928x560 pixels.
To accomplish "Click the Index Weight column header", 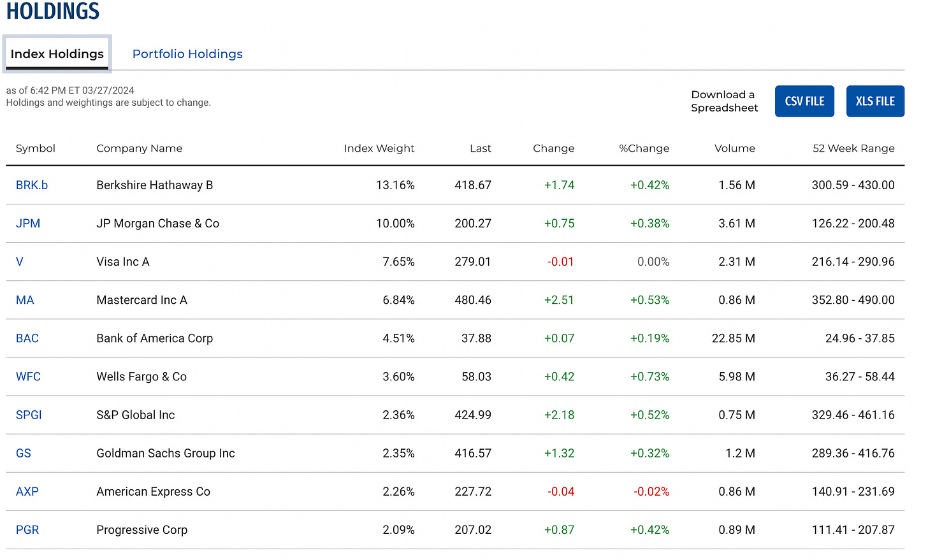I will [x=379, y=148].
